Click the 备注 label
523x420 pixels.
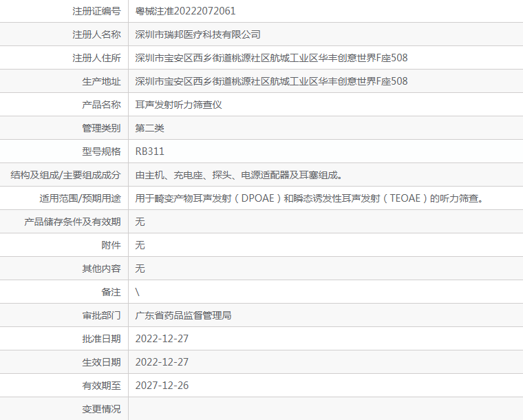111,292
